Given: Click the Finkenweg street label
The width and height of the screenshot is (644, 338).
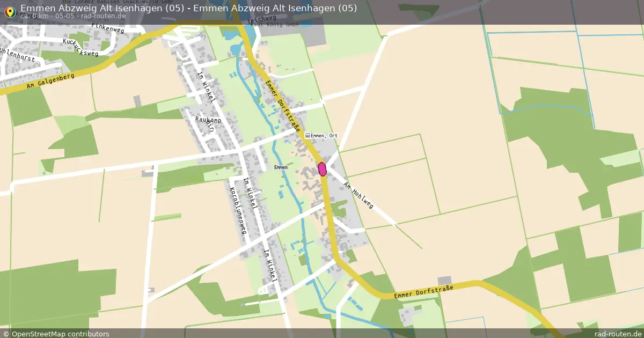Looking at the screenshot, I should [107, 28].
